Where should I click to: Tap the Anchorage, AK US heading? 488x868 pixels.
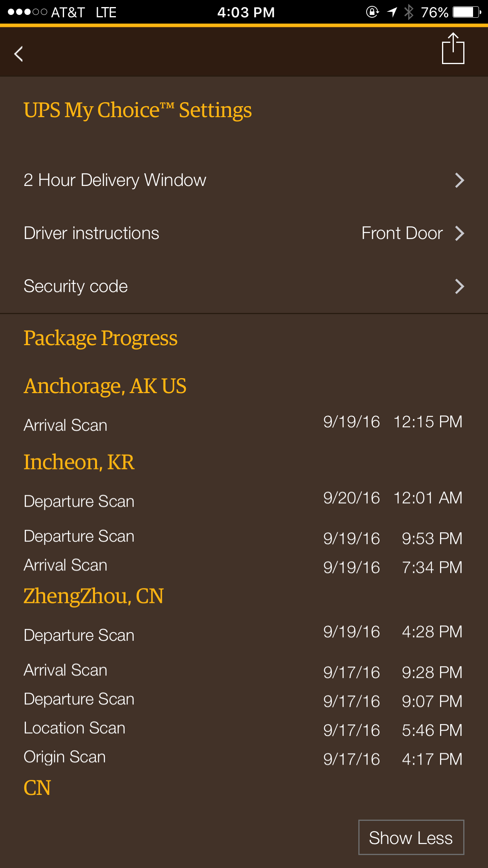click(105, 386)
